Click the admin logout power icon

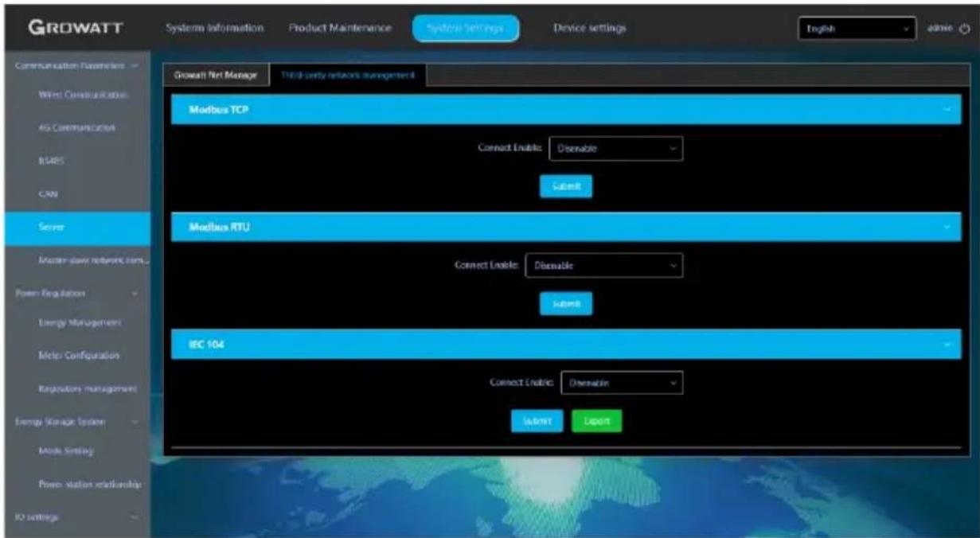coord(966,29)
